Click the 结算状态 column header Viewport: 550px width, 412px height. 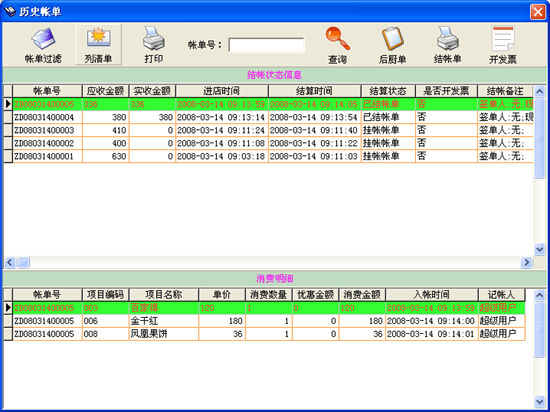388,91
